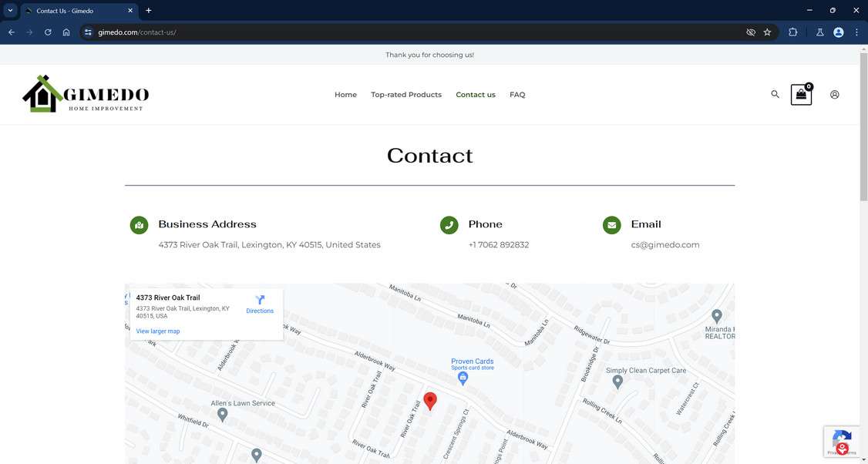Click the green Phone icon
Image resolution: width=868 pixels, height=464 pixels.
[449, 225]
